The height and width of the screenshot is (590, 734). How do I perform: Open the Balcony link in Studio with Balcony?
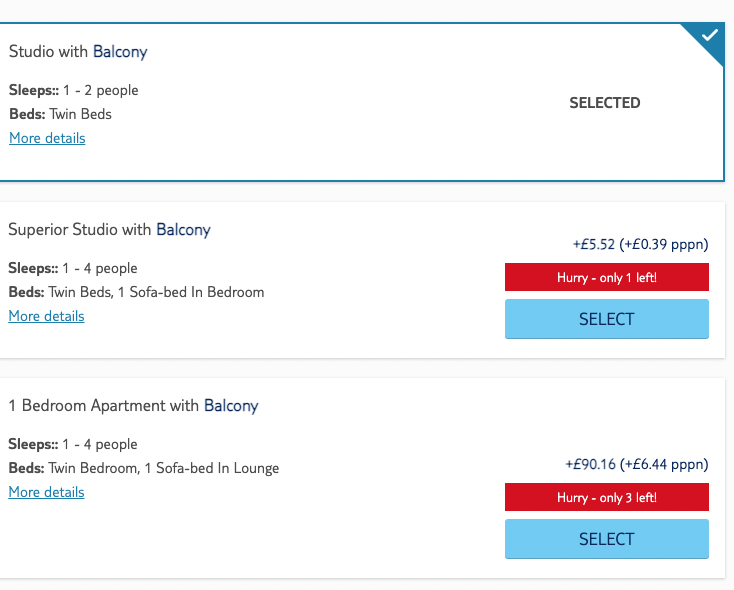pos(120,52)
